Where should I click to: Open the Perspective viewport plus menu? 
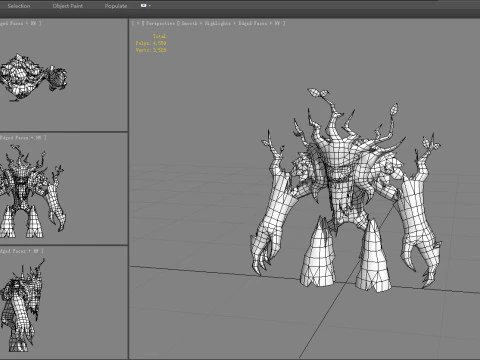[x=138, y=23]
